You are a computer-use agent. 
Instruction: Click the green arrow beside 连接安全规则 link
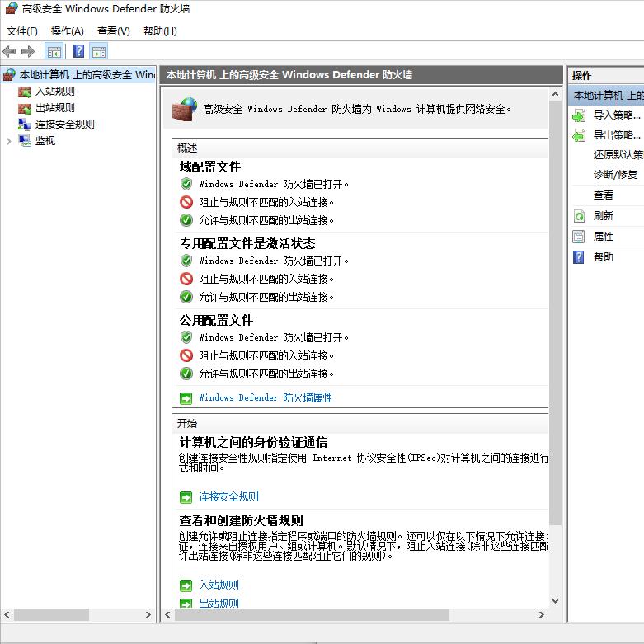click(186, 497)
